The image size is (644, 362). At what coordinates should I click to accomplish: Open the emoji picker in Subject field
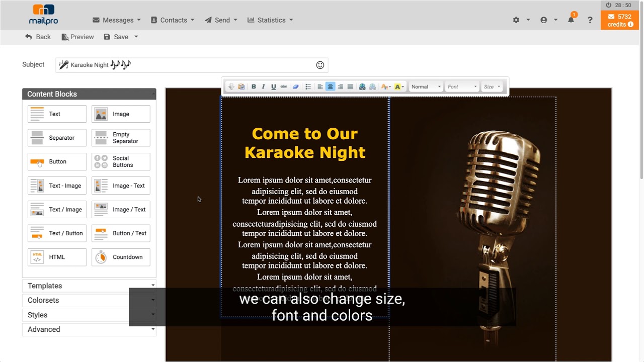click(320, 65)
